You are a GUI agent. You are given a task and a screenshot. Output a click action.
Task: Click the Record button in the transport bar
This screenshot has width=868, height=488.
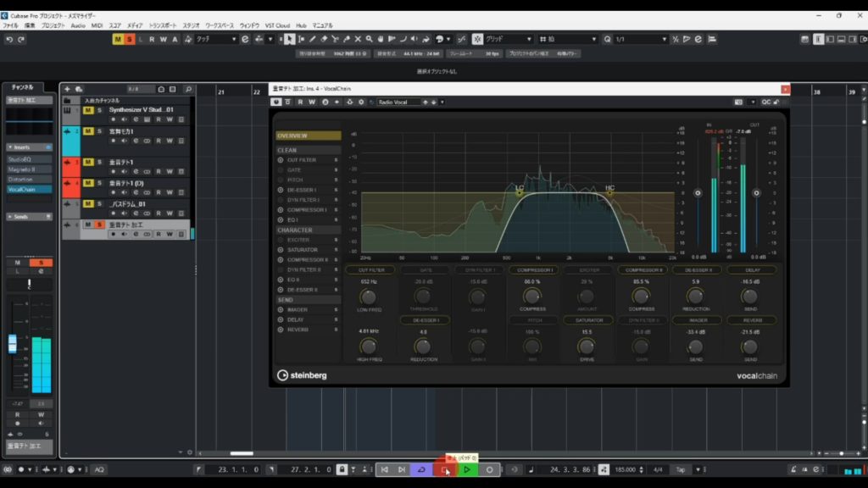489,469
